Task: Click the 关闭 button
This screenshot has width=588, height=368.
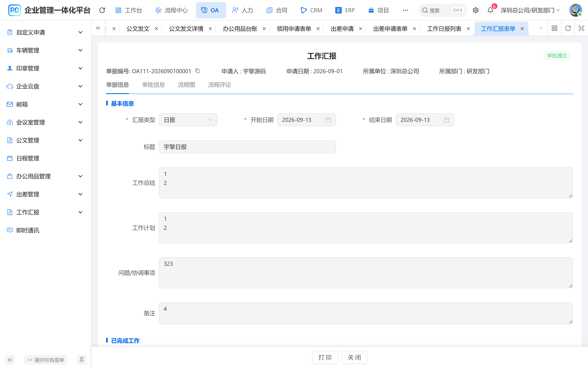Action: point(354,357)
